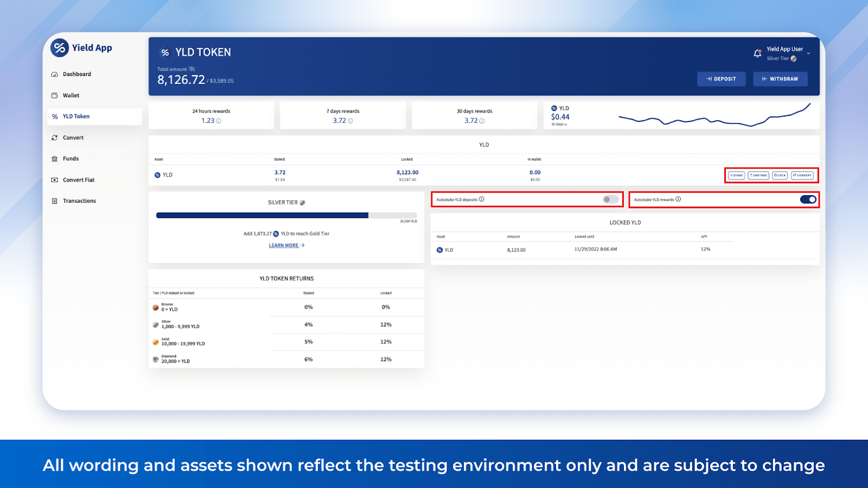This screenshot has height=488, width=868.
Task: Disable Autostake YLD rewards toggle
Action: pos(808,200)
